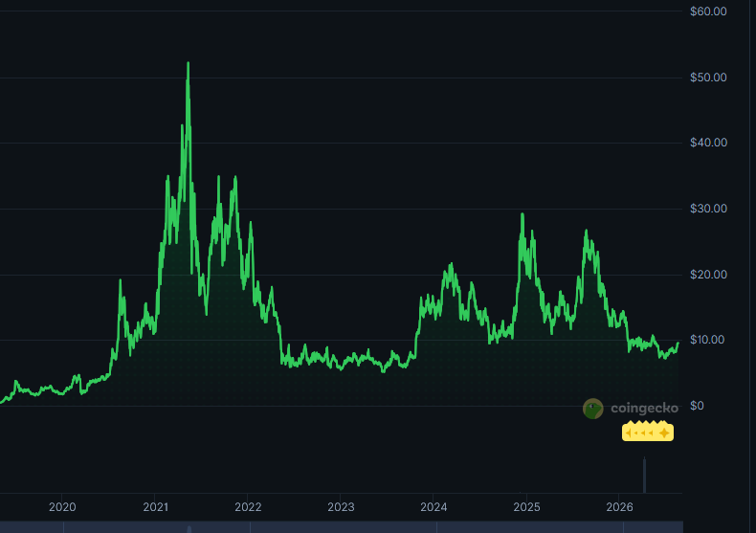Image resolution: width=756 pixels, height=533 pixels.
Task: Click the chart range navigator strip at bottom
Action: [342, 526]
